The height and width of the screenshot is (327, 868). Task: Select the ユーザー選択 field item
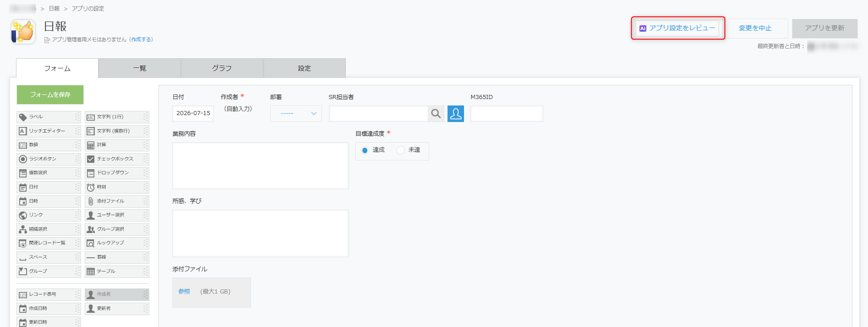[x=117, y=215]
